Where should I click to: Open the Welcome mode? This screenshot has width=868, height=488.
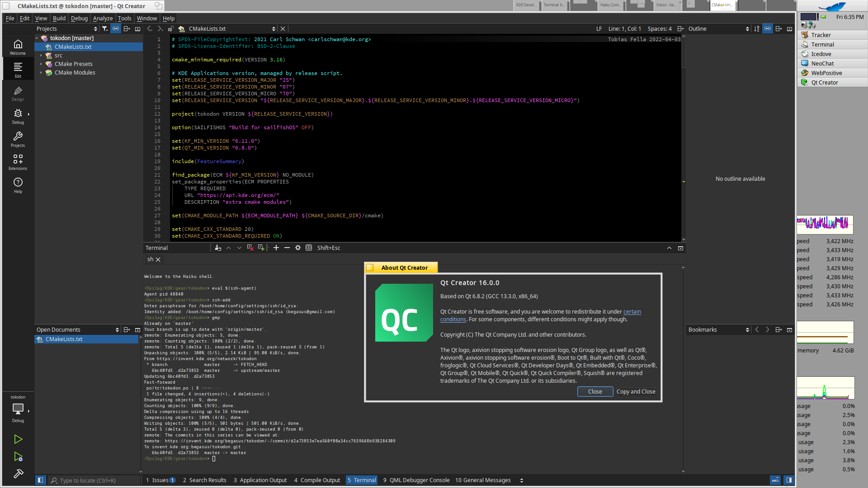18,47
